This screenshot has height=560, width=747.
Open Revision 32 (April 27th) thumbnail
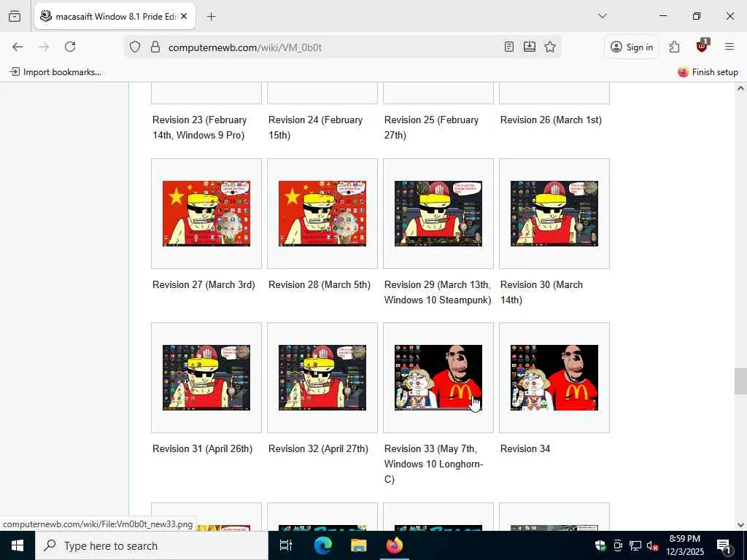coord(322,378)
